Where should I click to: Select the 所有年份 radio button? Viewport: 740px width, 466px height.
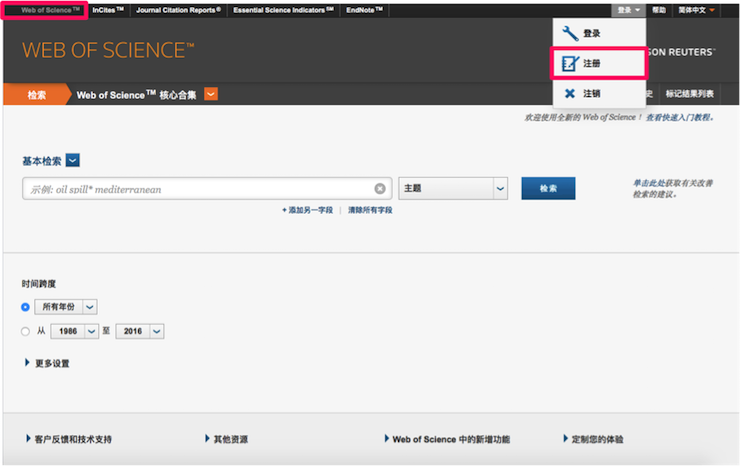coord(25,307)
